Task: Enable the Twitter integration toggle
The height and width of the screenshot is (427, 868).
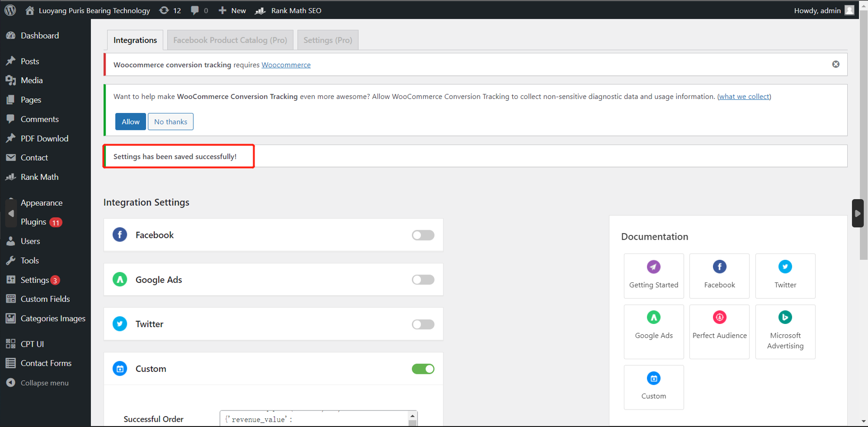Action: [423, 324]
